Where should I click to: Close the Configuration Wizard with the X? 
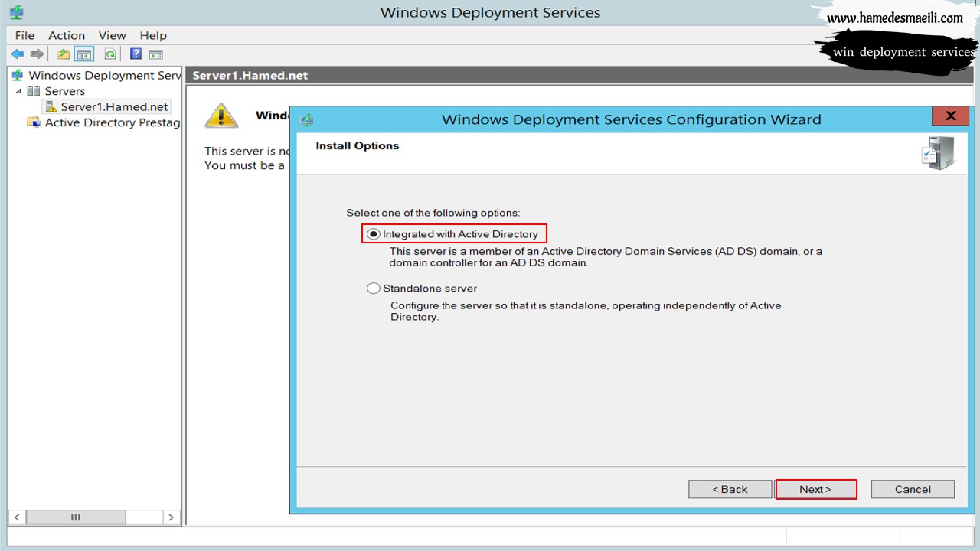[951, 116]
